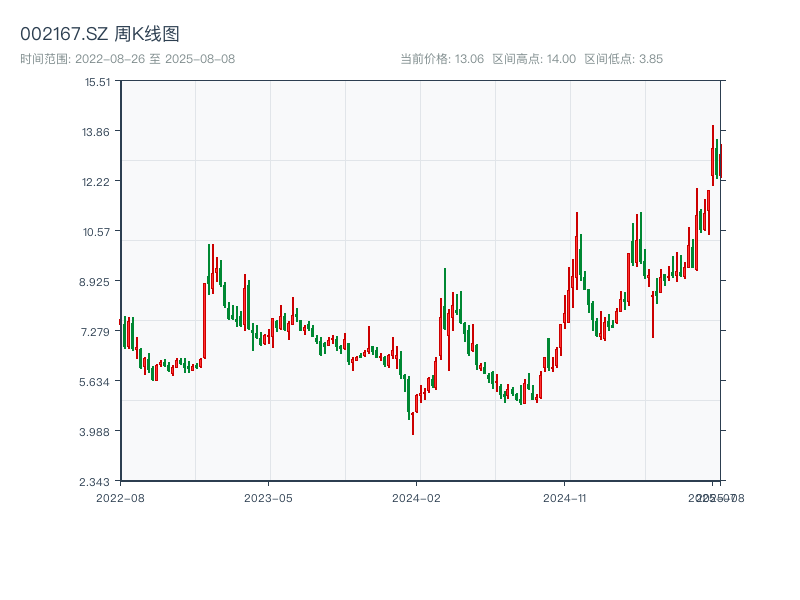Image resolution: width=800 pixels, height=600 pixels.
Task: Click the period high label 区间高点: 14.00
Action: pyautogui.click(x=534, y=59)
